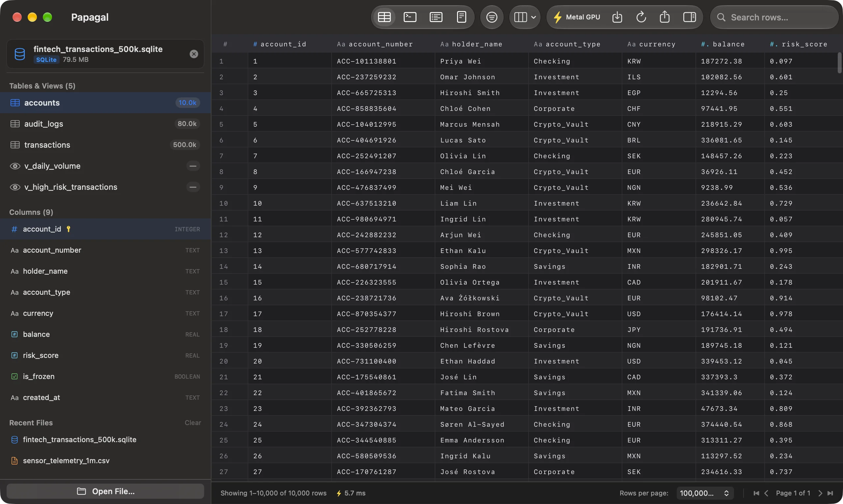
Task: Select balance column in sidebar
Action: coord(105,334)
